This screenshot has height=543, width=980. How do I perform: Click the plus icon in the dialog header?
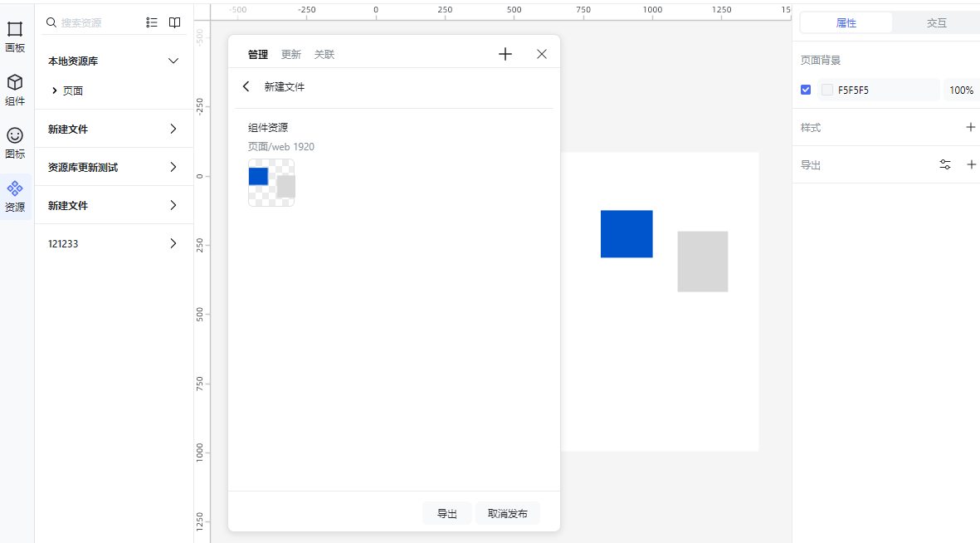click(505, 54)
